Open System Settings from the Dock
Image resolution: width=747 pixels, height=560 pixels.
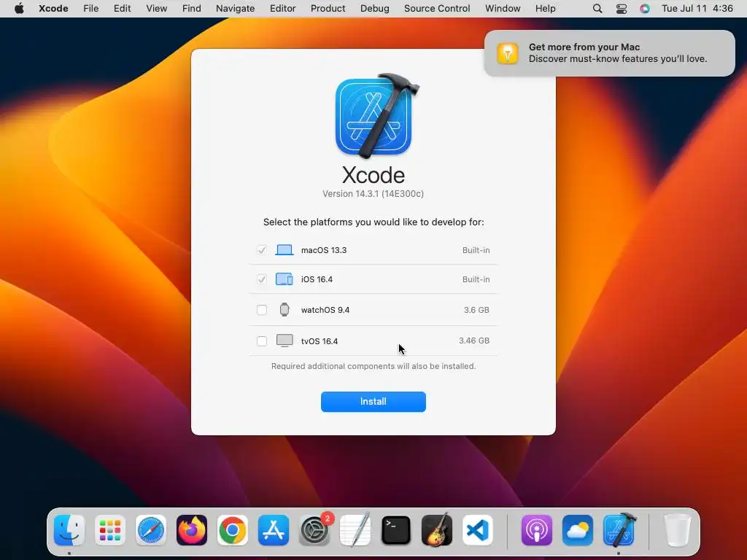(x=314, y=530)
